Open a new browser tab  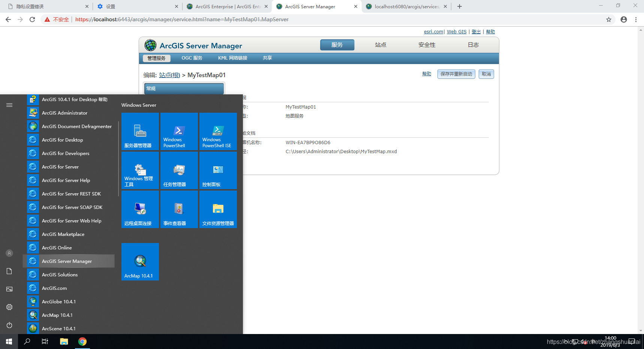[460, 6]
